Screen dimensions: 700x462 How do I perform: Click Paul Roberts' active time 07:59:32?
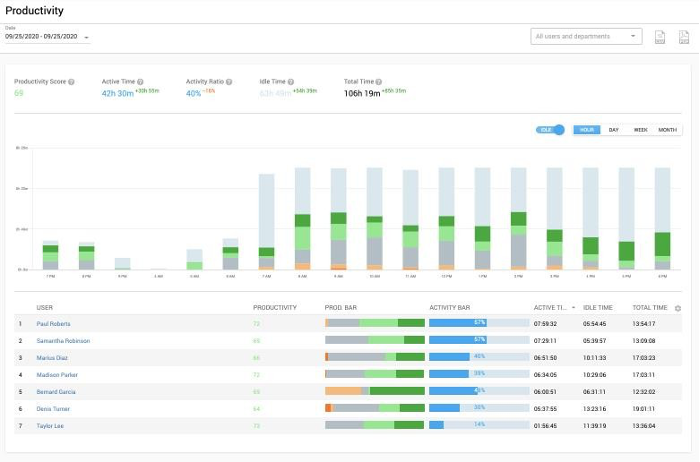(x=545, y=324)
